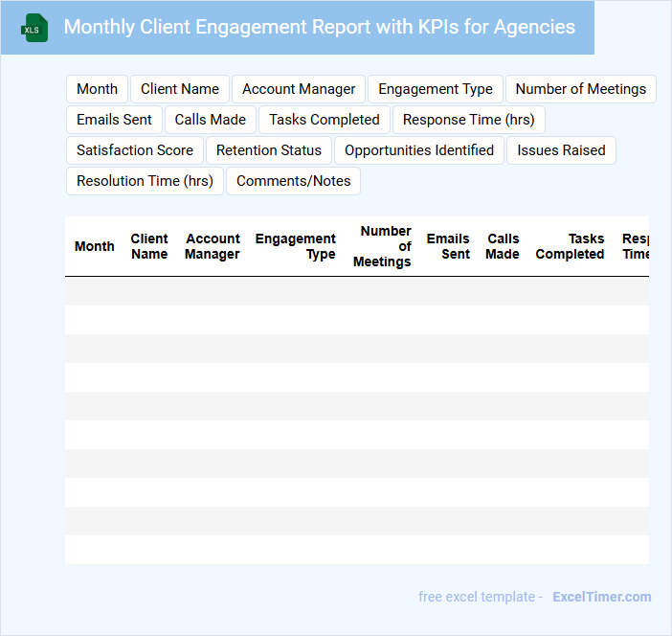Click the Engagement Type tag
The height and width of the screenshot is (636, 672).
435,89
